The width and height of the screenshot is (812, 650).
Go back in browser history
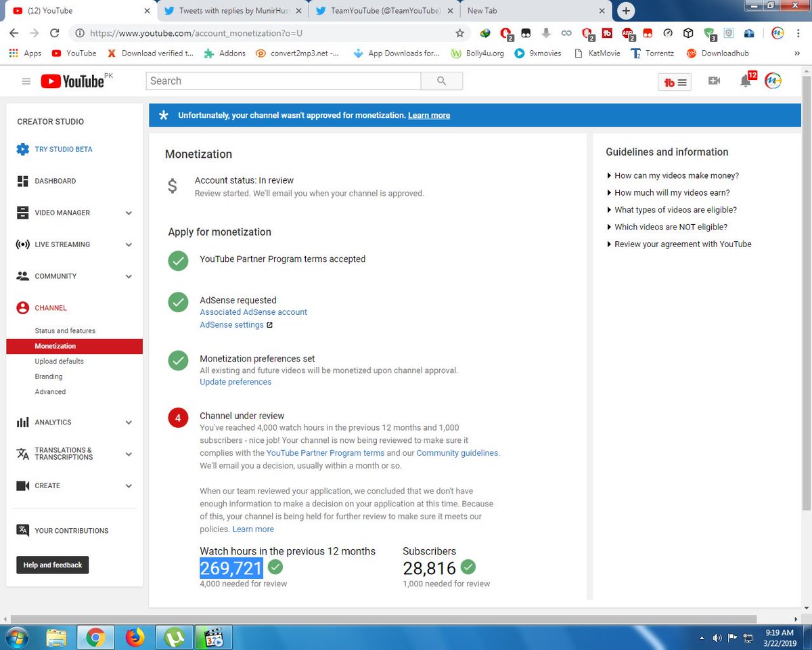click(14, 32)
